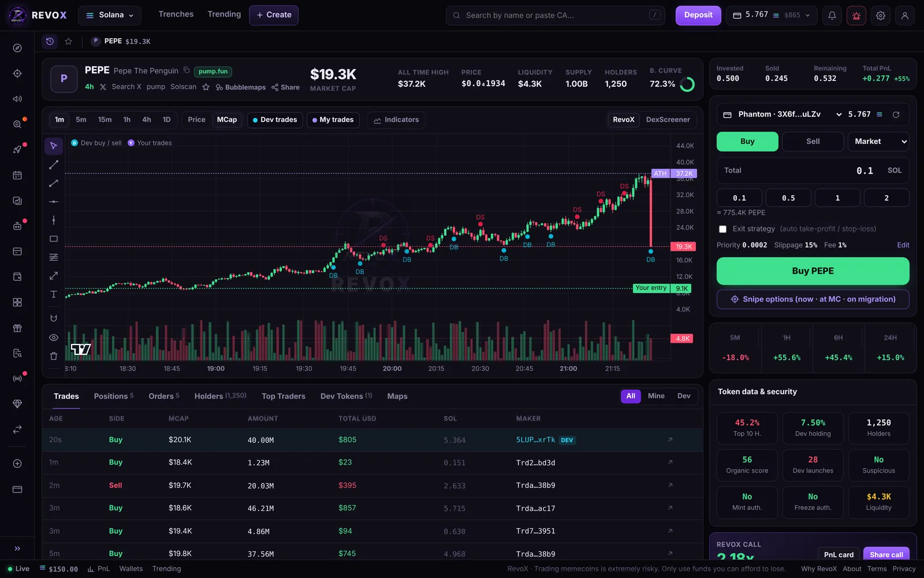Go to the Trending page
The image size is (924, 578).
[x=224, y=14]
